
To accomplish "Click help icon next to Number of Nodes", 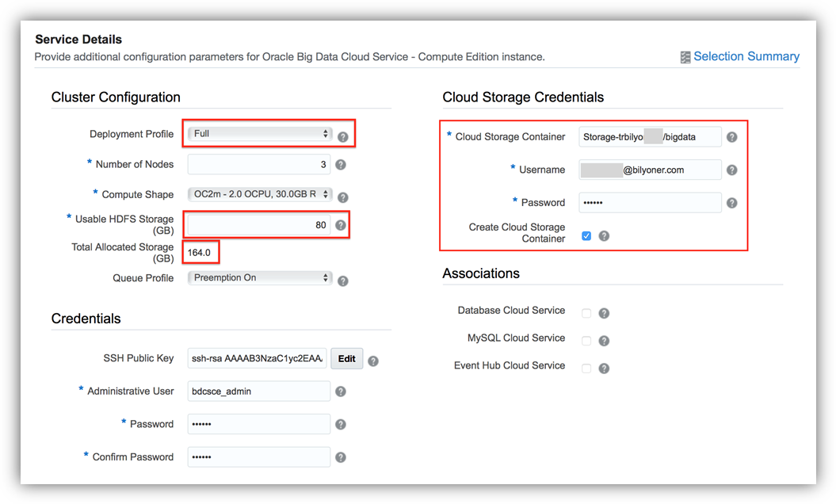I will click(341, 165).
